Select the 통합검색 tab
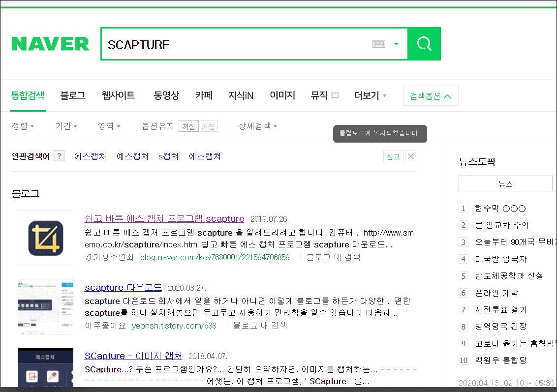557x392 pixels. click(x=28, y=95)
